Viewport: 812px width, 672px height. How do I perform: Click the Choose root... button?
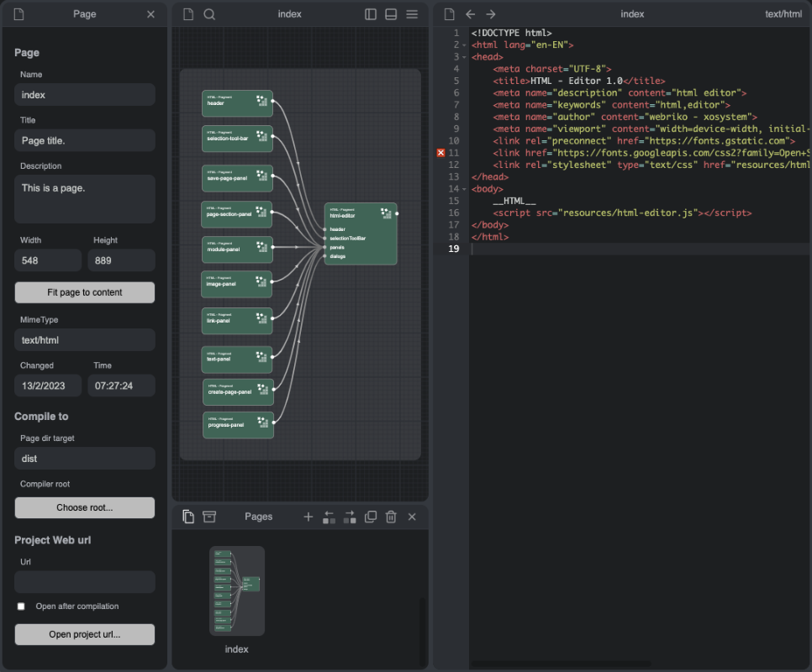click(85, 507)
